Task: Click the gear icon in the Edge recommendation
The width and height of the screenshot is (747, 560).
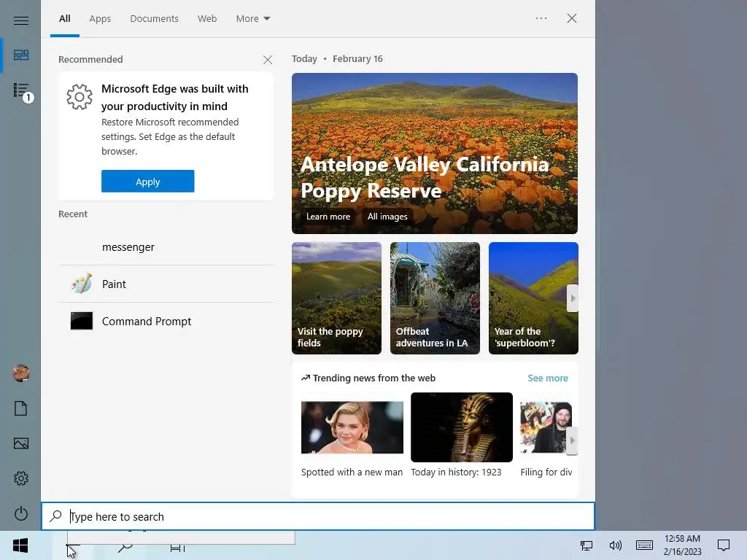Action: (80, 97)
